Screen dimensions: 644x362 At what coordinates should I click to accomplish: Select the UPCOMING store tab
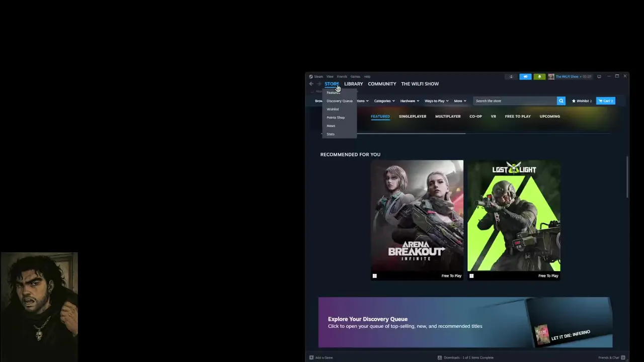point(549,116)
